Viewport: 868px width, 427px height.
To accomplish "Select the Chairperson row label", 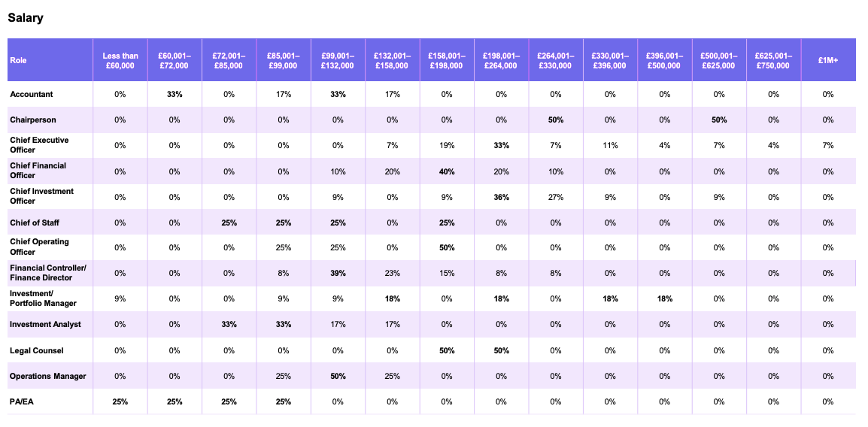I will 32,120.
